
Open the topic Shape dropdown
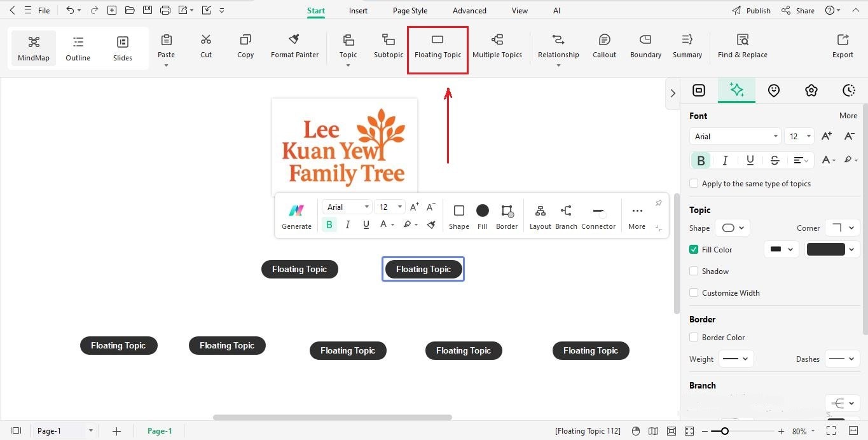click(x=733, y=228)
